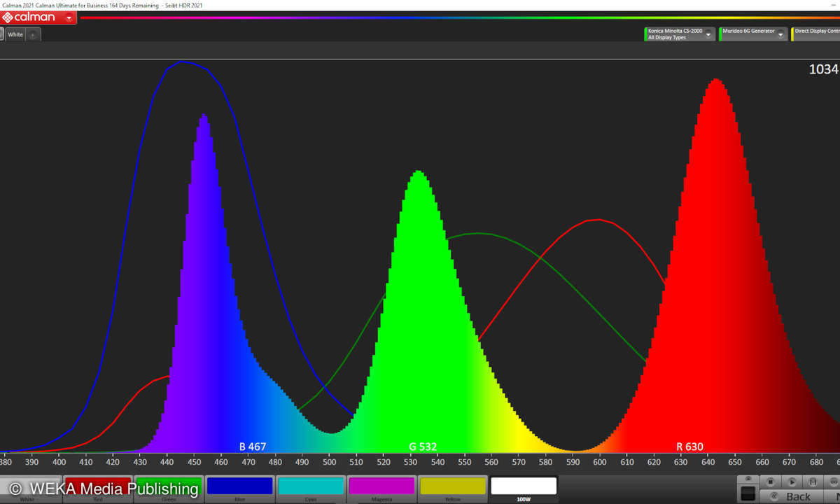
Task: Click the Play read-once icon
Action: (x=792, y=482)
